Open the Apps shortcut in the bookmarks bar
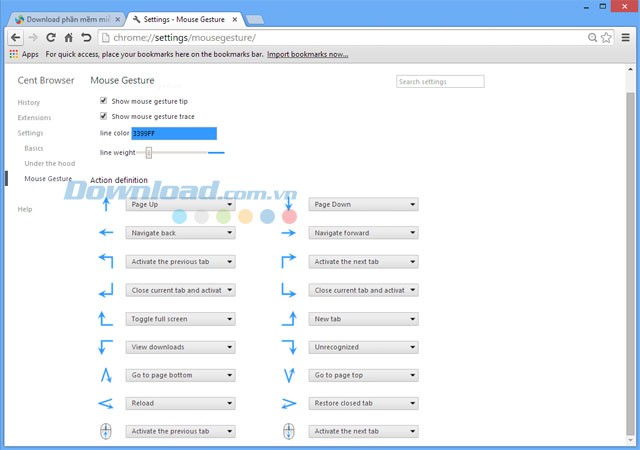The width and height of the screenshot is (640, 450). click(x=24, y=54)
